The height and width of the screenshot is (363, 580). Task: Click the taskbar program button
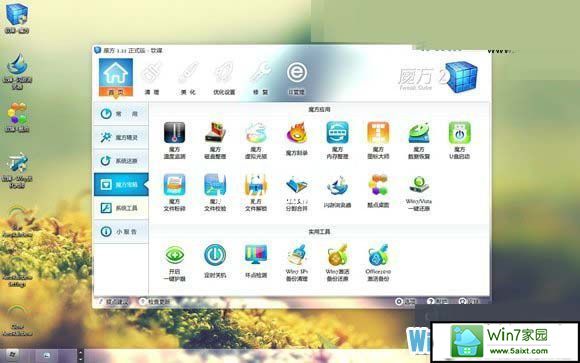pyautogui.click(x=46, y=356)
